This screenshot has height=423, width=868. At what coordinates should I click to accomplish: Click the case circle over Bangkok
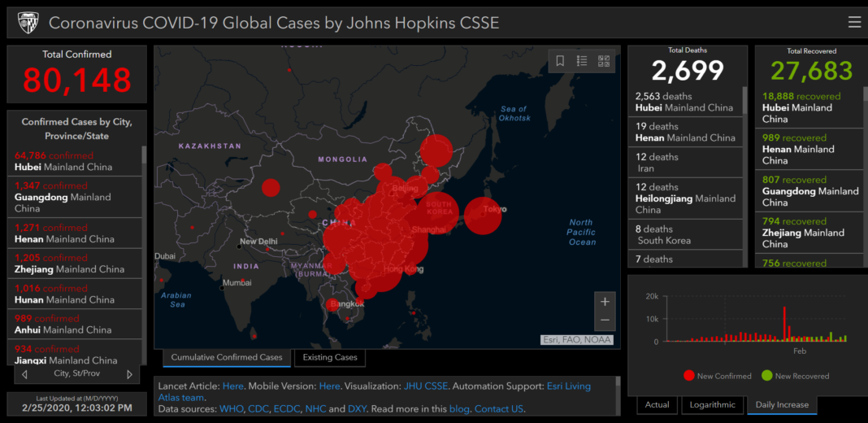(x=332, y=304)
